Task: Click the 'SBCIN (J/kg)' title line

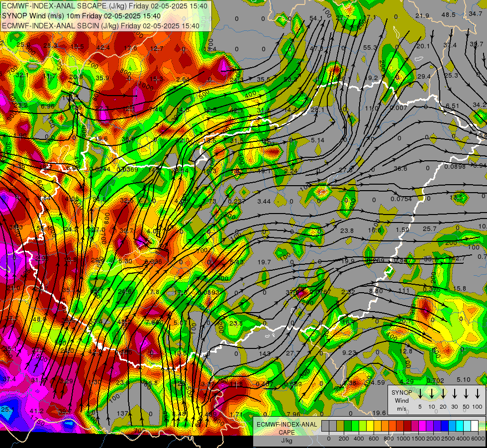Action: coord(100,26)
